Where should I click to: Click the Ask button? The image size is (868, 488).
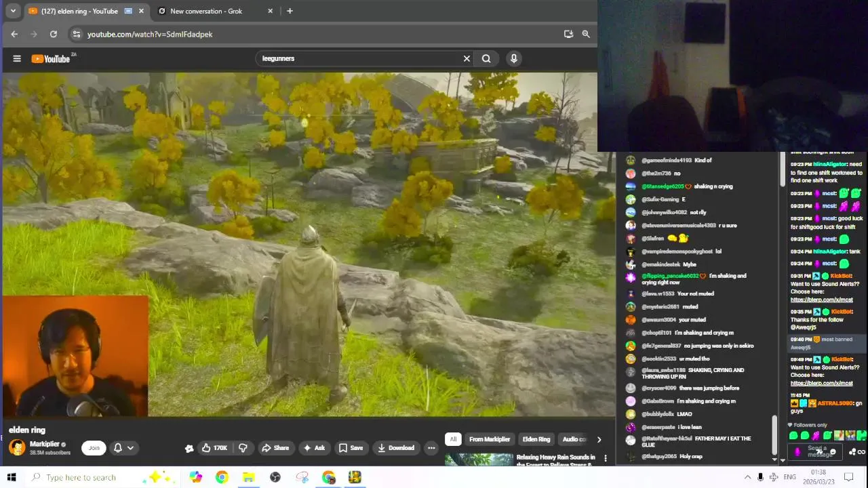(314, 447)
